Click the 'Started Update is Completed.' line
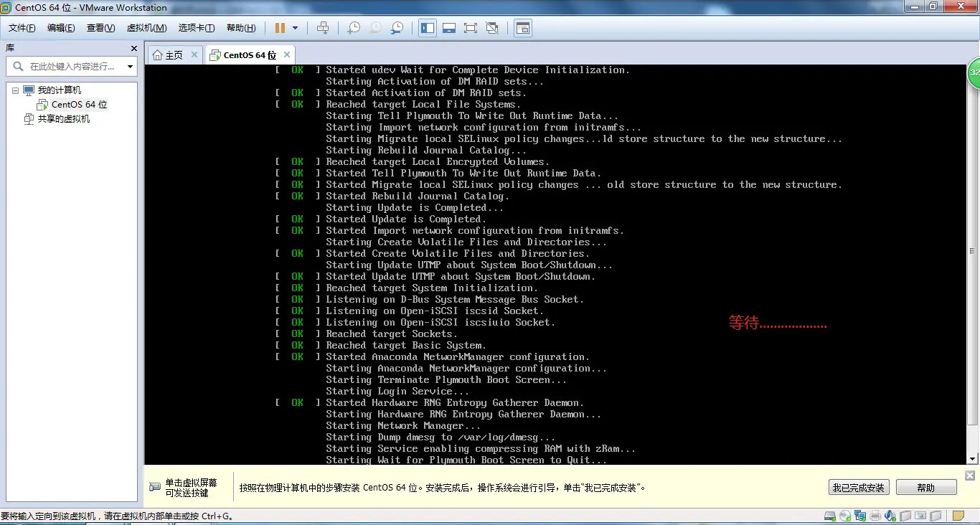This screenshot has width=980, height=525. (x=406, y=219)
